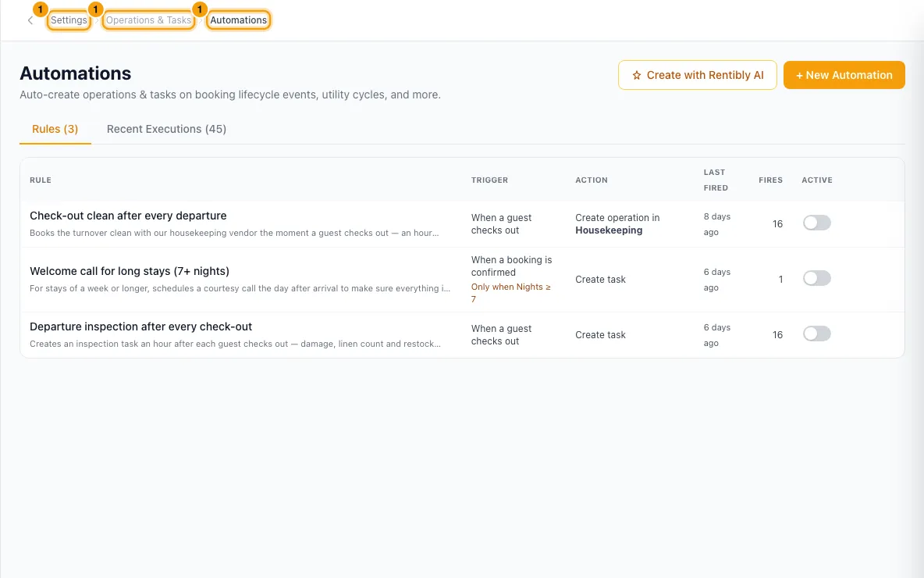Open the Settings breadcrumb
Image resolution: width=924 pixels, height=578 pixels.
pyautogui.click(x=69, y=20)
